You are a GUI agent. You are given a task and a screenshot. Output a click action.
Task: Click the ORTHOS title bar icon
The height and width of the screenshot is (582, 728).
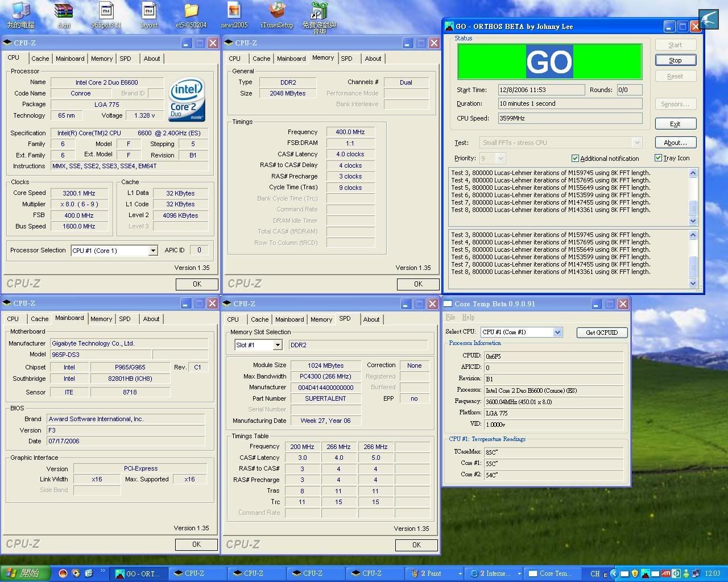[x=449, y=26]
